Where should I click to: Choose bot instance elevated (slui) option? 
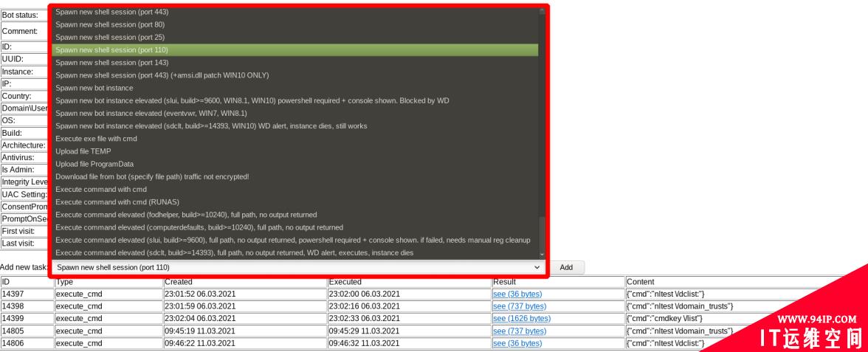[x=295, y=100]
